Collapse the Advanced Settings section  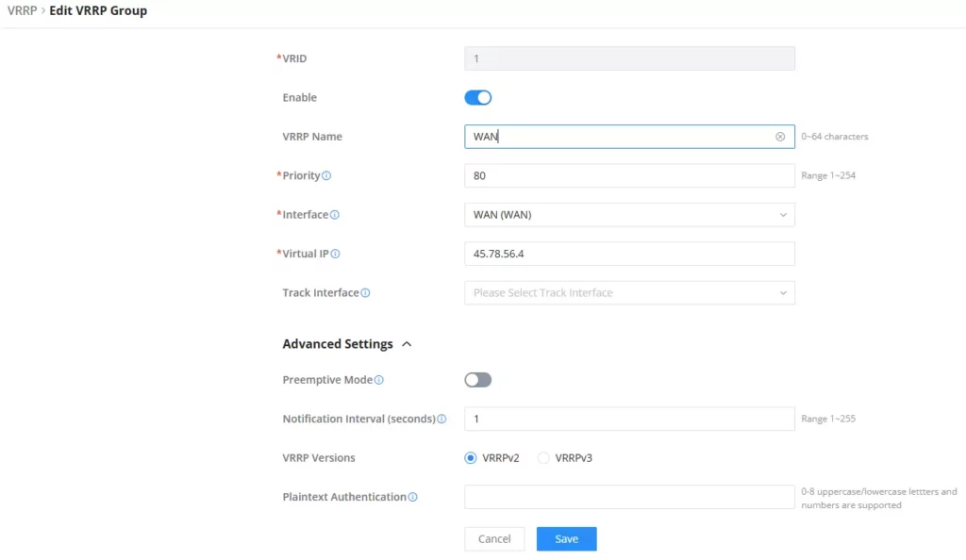coord(407,344)
